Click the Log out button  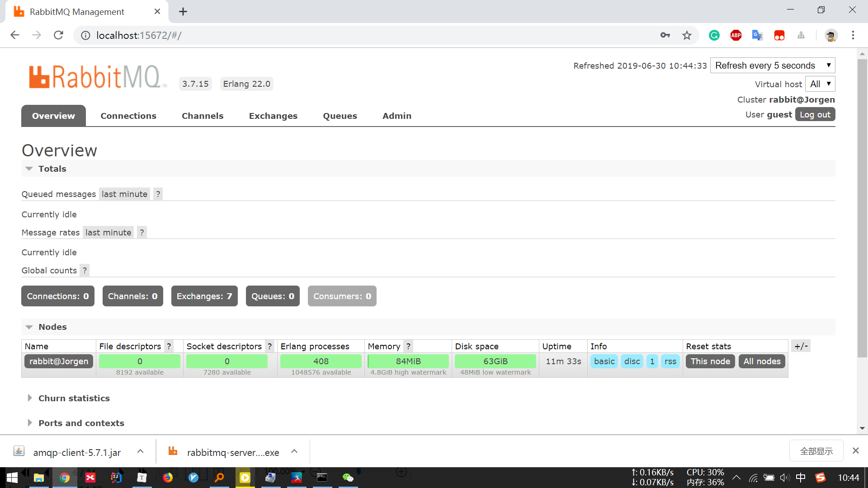click(x=815, y=115)
